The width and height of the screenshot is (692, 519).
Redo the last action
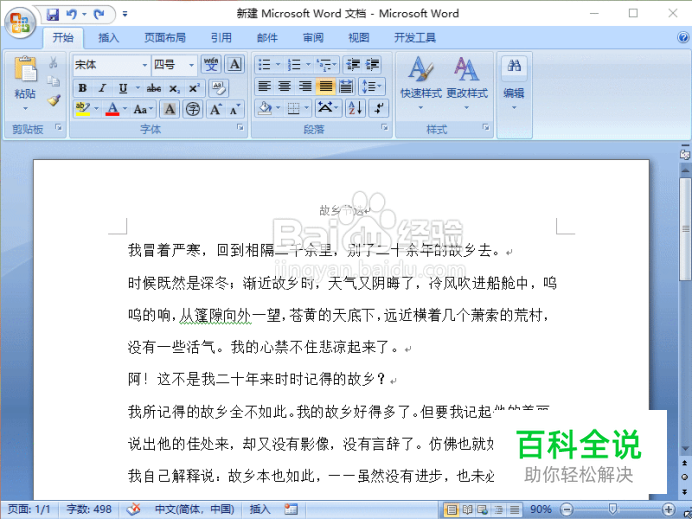[99, 15]
